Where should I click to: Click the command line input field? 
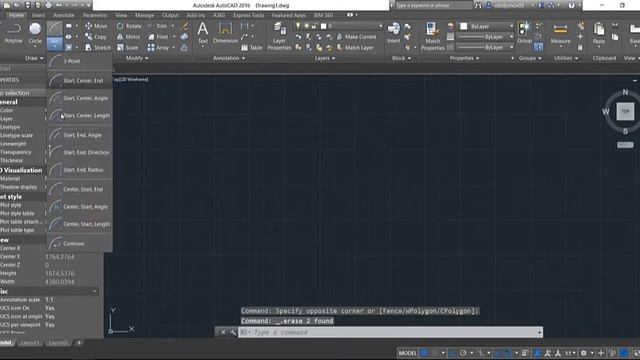tap(391, 332)
